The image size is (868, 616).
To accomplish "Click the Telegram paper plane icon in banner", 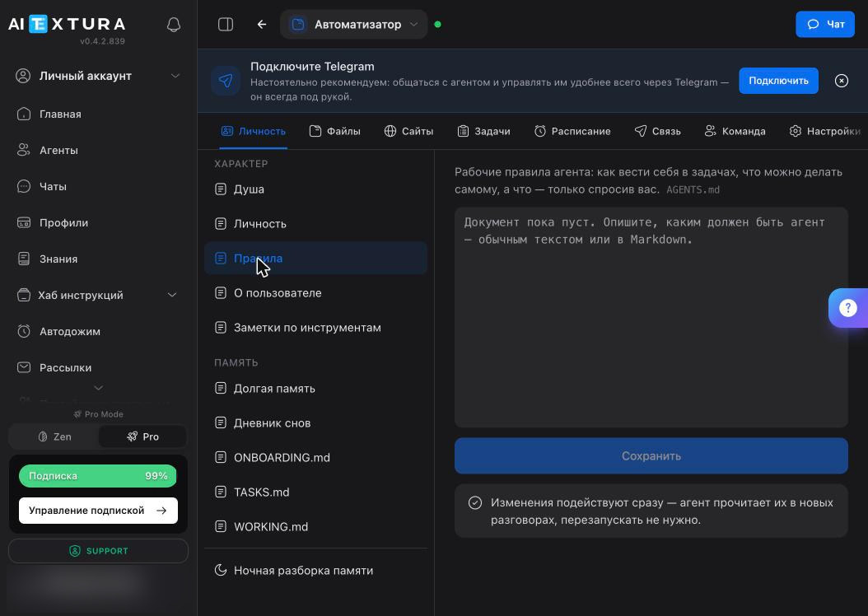I will pos(226,81).
